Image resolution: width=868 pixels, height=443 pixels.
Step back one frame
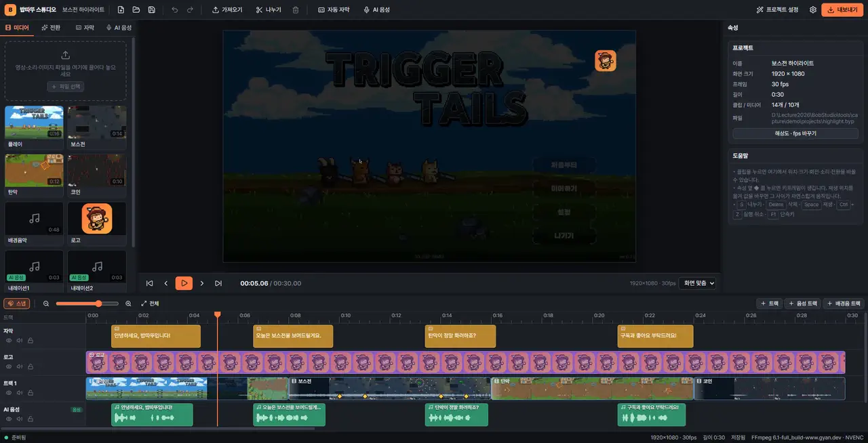(166, 283)
